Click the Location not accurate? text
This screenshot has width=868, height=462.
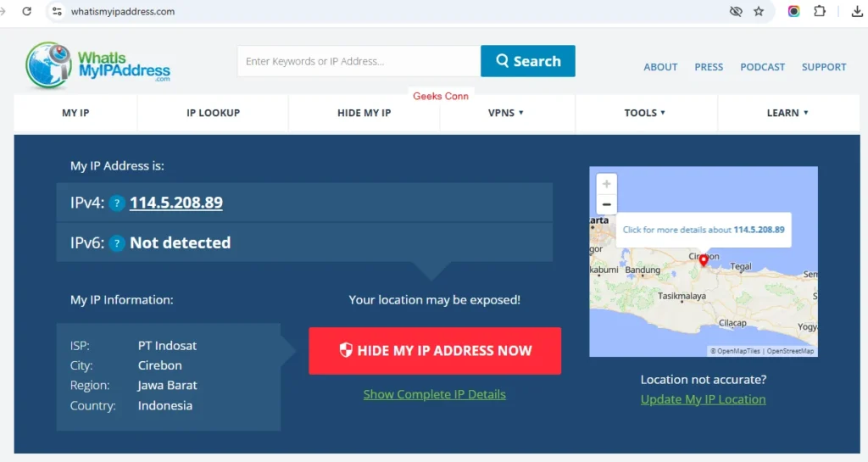pyautogui.click(x=704, y=380)
